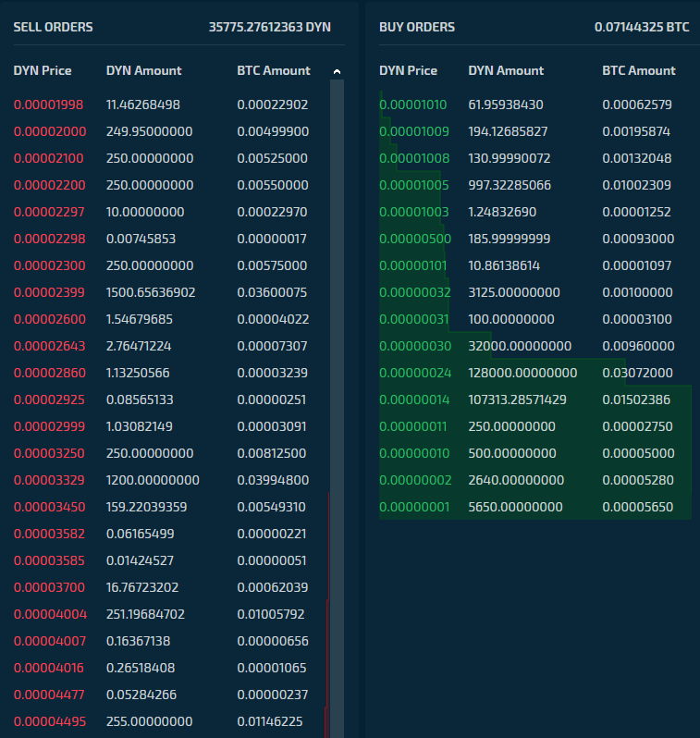Select buy order priced 0.00000500
The image size is (700, 738).
535,239
